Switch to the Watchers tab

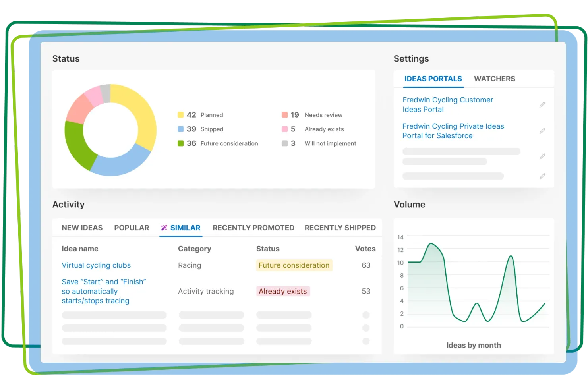pyautogui.click(x=494, y=79)
